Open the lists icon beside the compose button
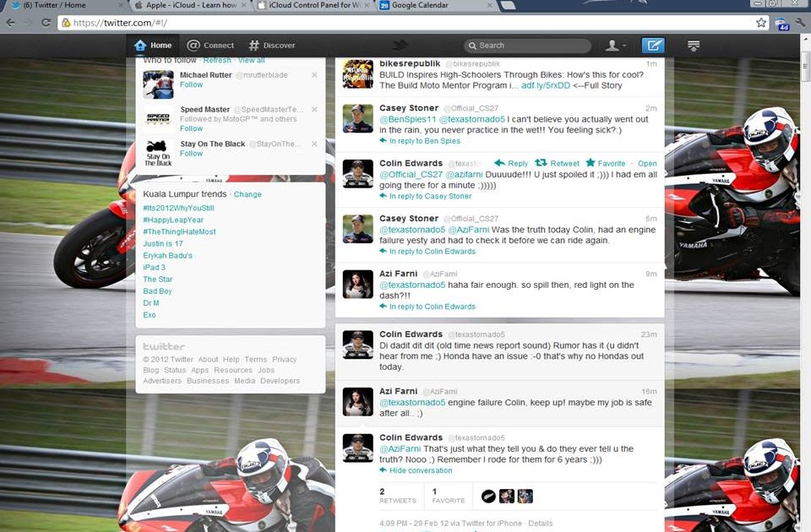This screenshot has width=811, height=532. [x=694, y=46]
